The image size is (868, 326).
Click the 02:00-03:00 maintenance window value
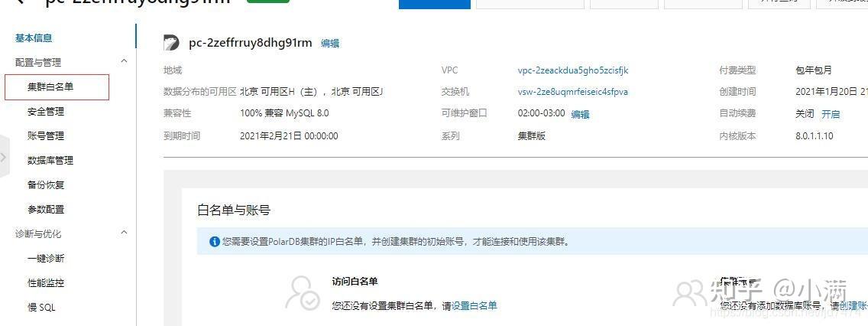pos(542,113)
